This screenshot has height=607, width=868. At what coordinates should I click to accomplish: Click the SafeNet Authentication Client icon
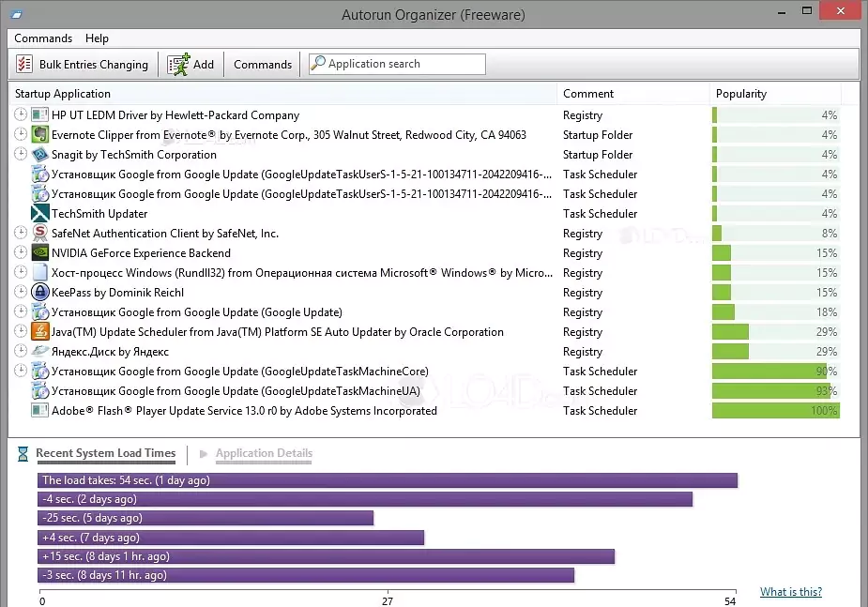coord(38,233)
